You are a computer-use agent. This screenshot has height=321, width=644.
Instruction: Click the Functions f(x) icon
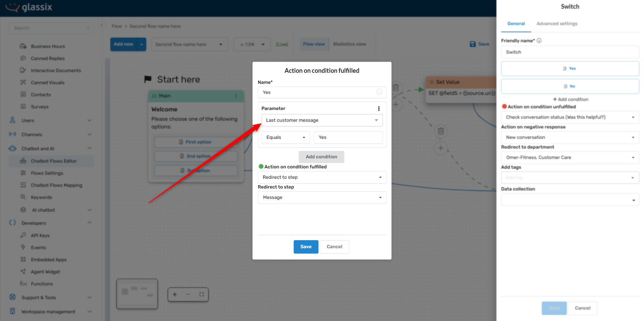[23, 283]
